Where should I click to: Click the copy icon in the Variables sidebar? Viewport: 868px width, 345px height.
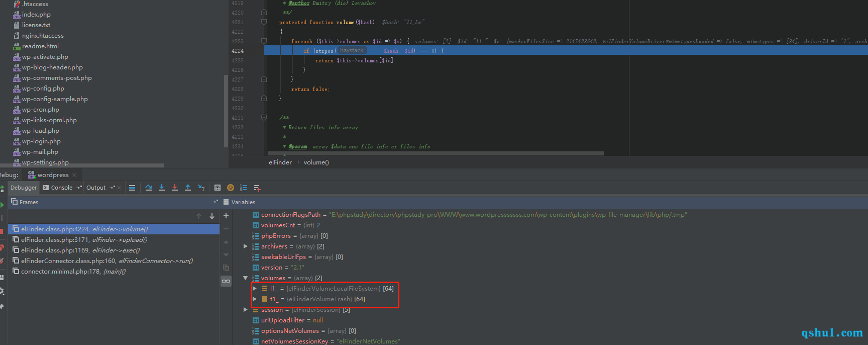(226, 268)
